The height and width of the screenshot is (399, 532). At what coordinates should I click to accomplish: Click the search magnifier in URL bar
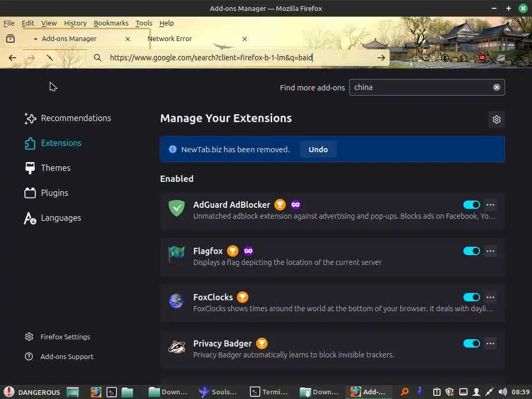click(98, 58)
